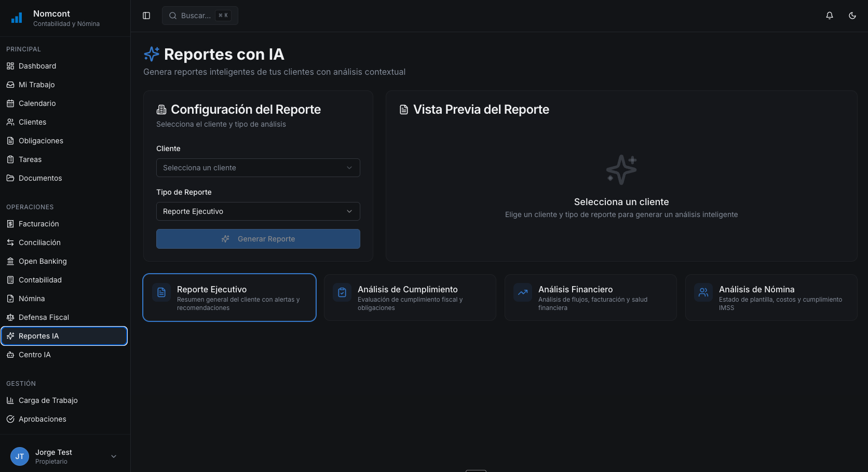Click the Conciliación icon in the sidebar
Image resolution: width=868 pixels, height=472 pixels.
[10, 242]
